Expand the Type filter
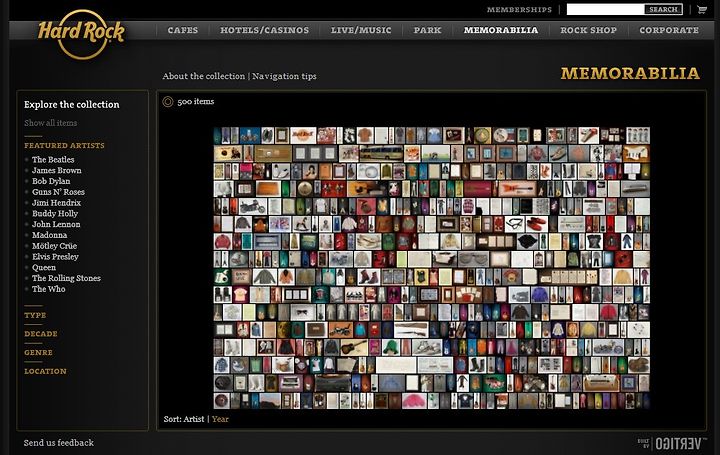The height and width of the screenshot is (455, 720). pyautogui.click(x=35, y=315)
